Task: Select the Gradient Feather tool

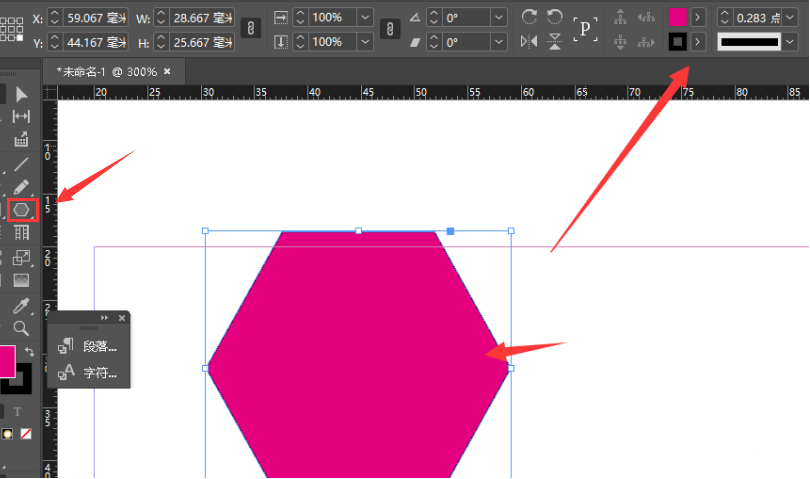Action: 21,280
